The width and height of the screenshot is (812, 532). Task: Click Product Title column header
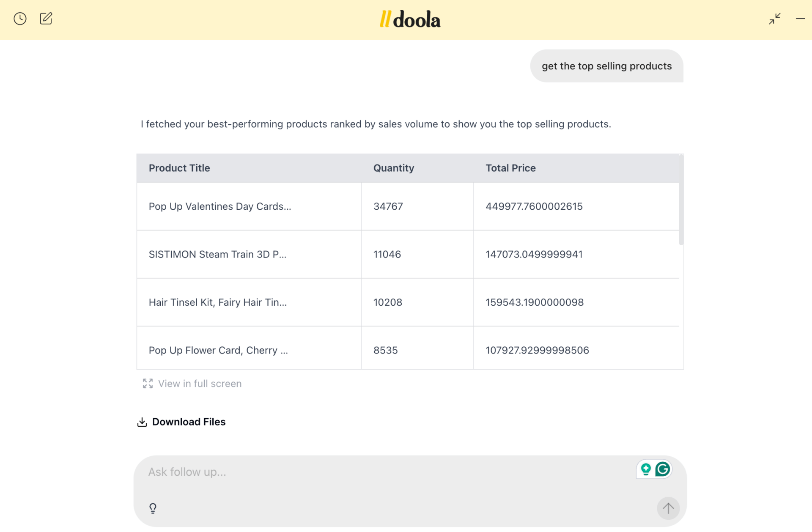click(179, 168)
